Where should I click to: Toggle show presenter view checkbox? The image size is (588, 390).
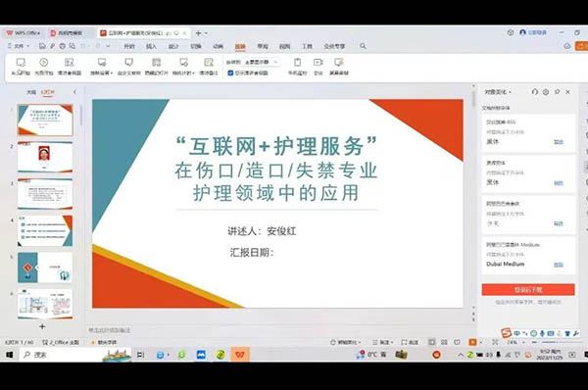[x=230, y=73]
